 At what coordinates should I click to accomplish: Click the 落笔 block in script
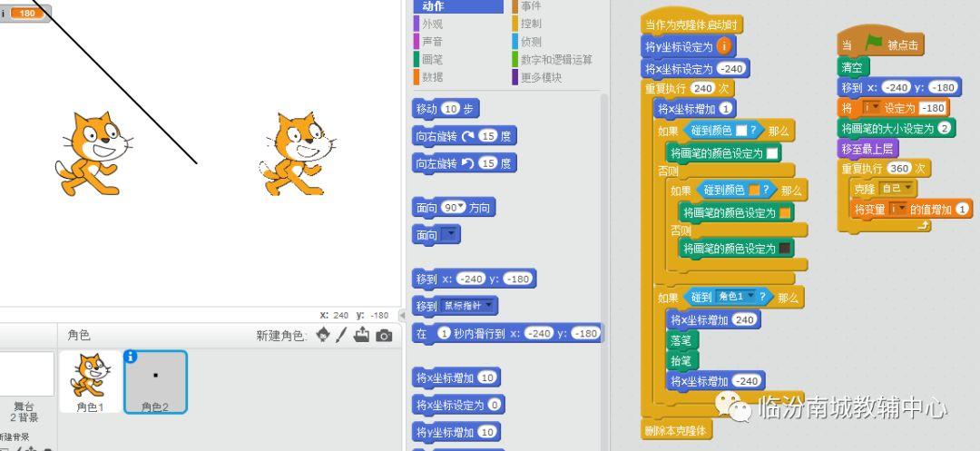tap(681, 340)
